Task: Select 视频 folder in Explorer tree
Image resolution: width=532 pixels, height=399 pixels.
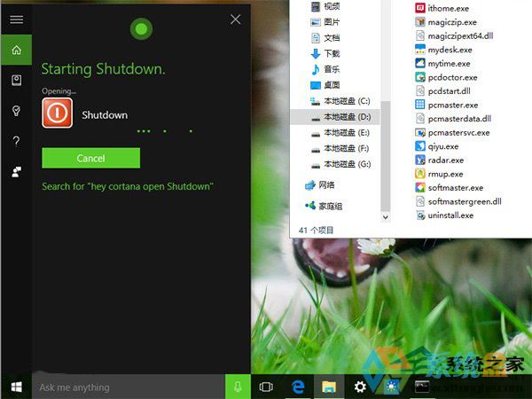Action: (325, 6)
